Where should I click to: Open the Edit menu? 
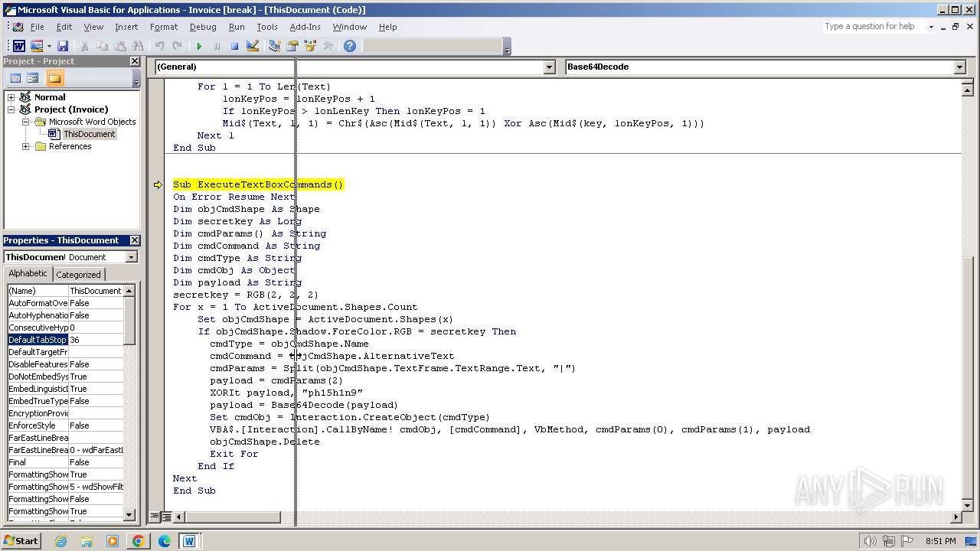pos(64,27)
